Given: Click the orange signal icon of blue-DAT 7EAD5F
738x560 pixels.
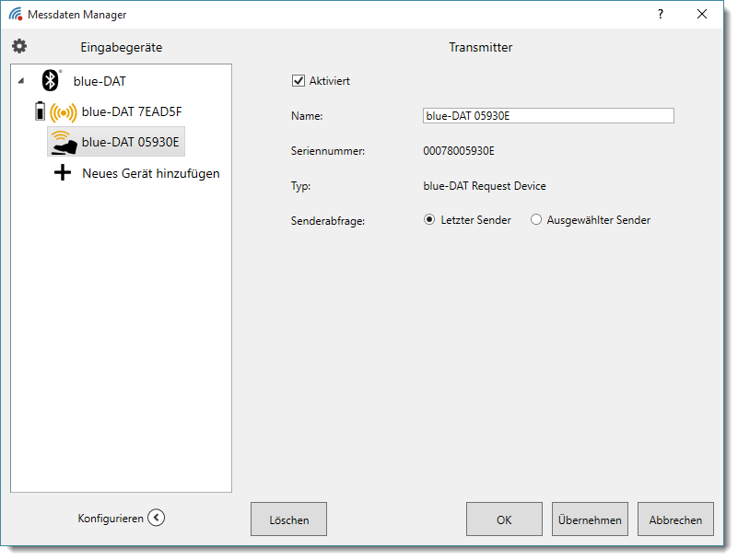Looking at the screenshot, I should coord(63,112).
